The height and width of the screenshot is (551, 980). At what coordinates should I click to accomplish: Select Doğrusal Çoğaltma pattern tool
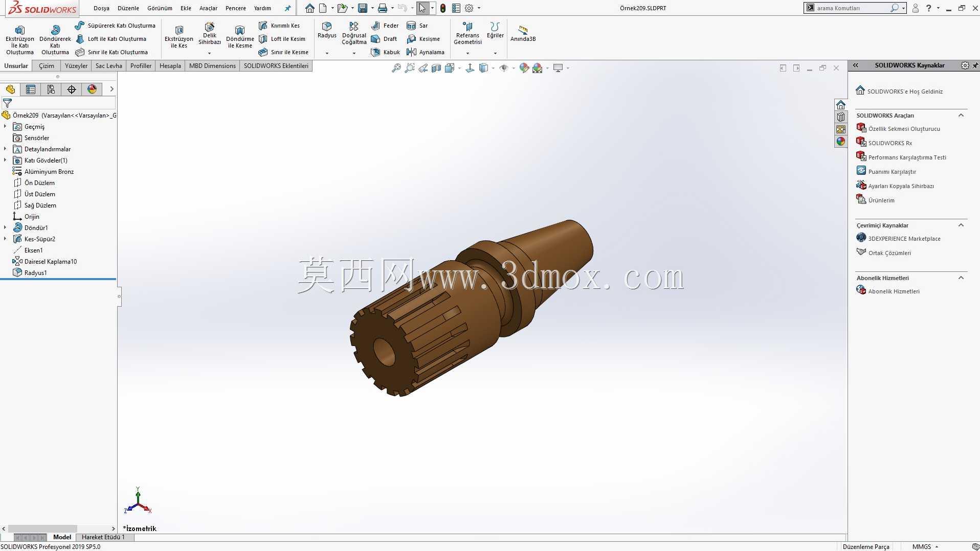click(354, 33)
